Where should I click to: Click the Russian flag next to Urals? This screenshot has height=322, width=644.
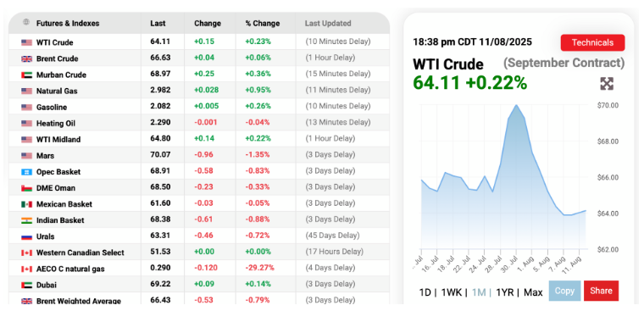click(27, 236)
